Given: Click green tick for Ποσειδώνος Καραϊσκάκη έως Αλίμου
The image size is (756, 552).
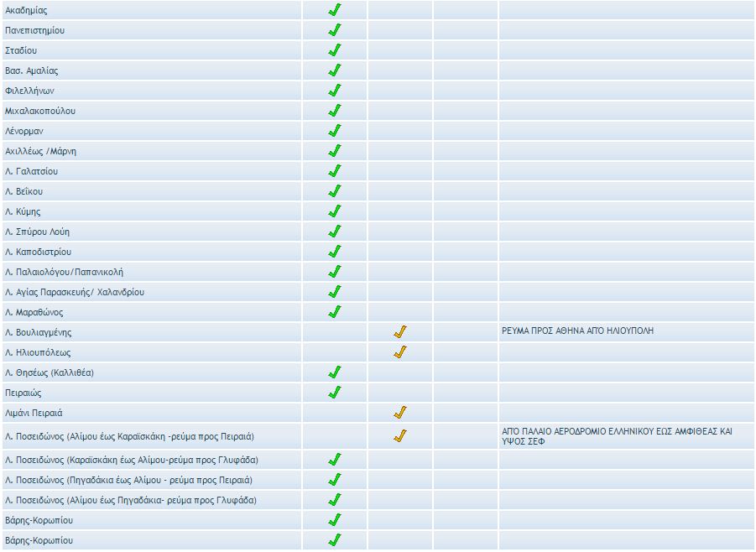Looking at the screenshot, I should (x=334, y=460).
